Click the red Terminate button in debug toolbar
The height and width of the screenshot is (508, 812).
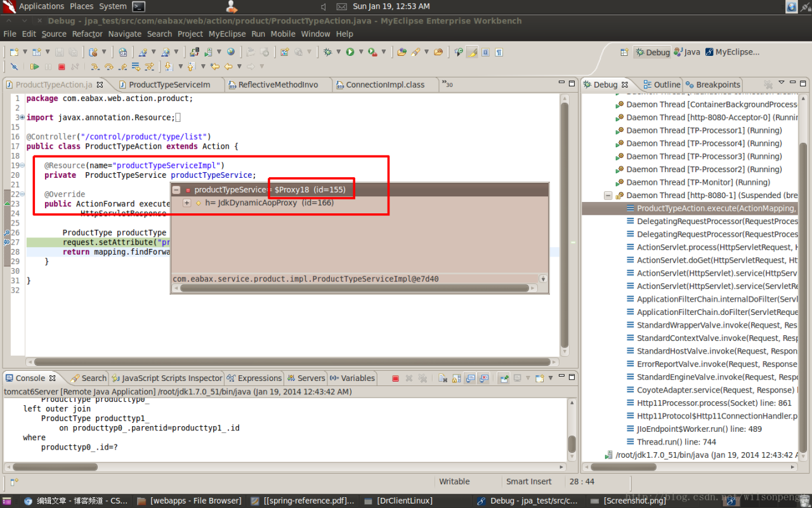62,67
